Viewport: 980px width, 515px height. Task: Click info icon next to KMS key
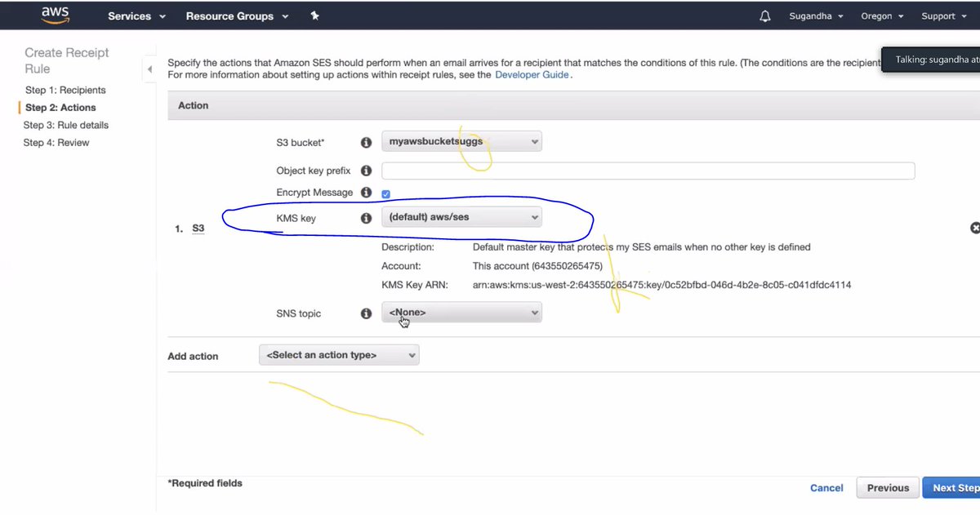point(367,218)
